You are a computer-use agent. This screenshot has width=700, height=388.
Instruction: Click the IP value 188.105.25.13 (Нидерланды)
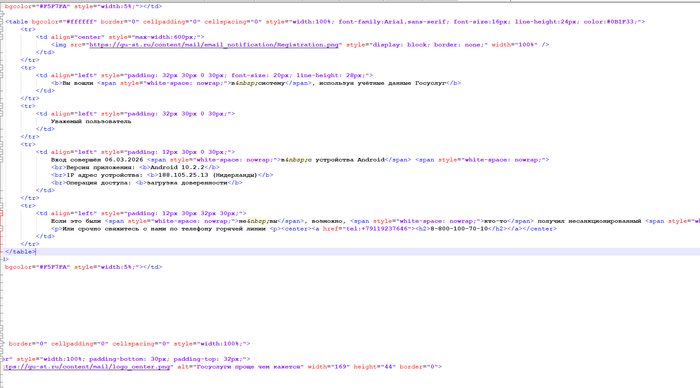click(208, 175)
